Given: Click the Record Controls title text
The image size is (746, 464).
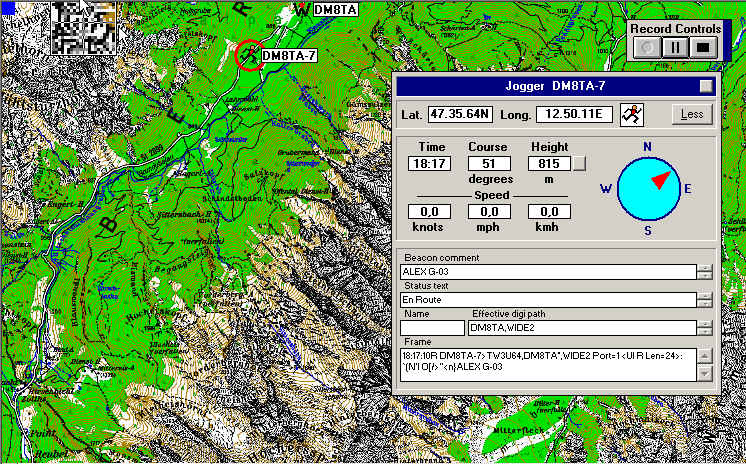Looking at the screenshot, I should pyautogui.click(x=676, y=29).
